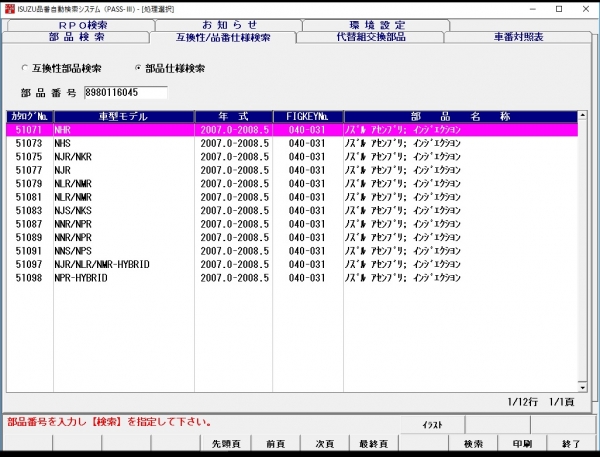This screenshot has width=600, height=457.
Task: Click the 部品番号 input field
Action: [x=126, y=92]
